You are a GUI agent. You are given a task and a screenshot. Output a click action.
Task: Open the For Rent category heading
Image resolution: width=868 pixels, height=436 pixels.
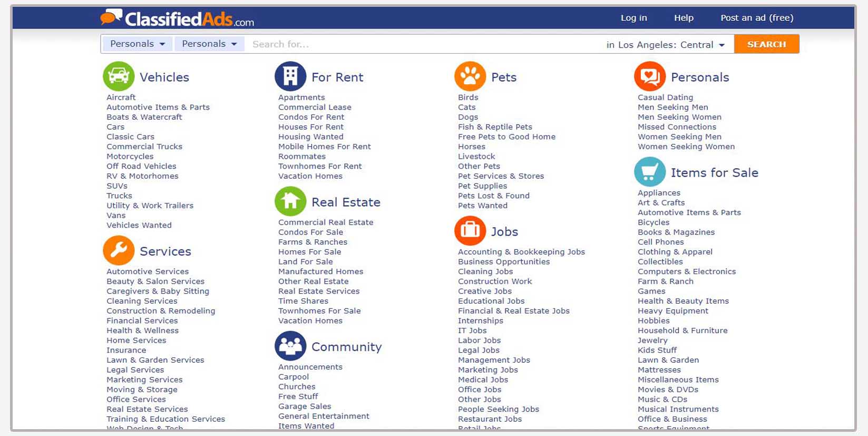click(x=337, y=77)
